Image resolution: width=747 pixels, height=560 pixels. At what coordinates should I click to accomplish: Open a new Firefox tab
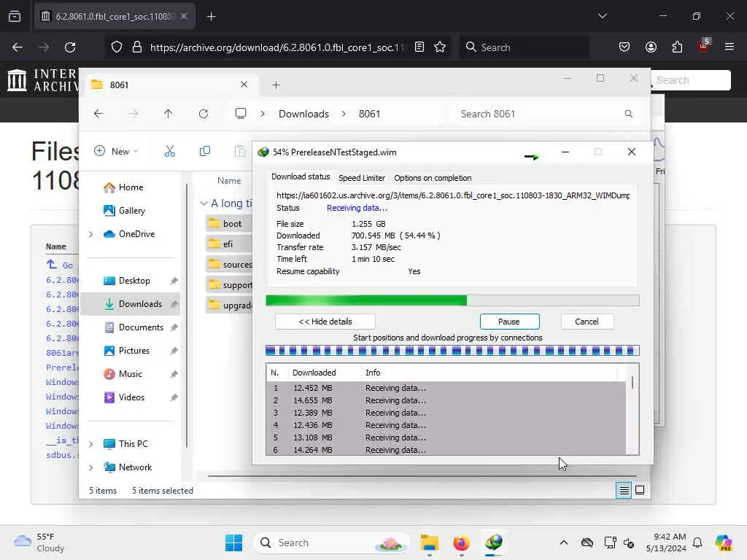tap(211, 17)
